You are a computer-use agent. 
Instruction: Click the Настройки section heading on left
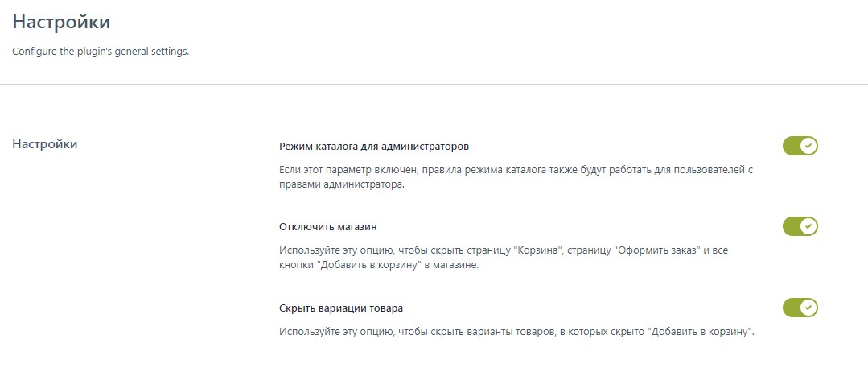click(x=45, y=144)
